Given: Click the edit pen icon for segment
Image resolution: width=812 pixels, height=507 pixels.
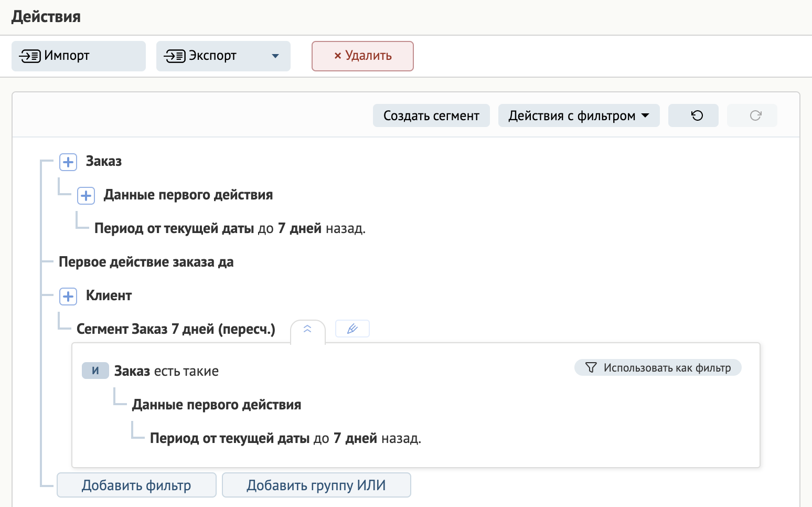Looking at the screenshot, I should [x=352, y=329].
